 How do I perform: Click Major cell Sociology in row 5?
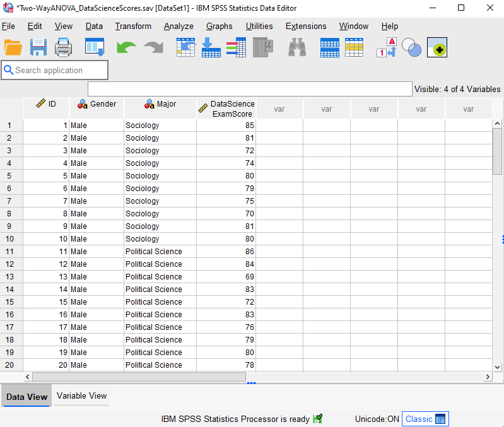[x=160, y=176]
